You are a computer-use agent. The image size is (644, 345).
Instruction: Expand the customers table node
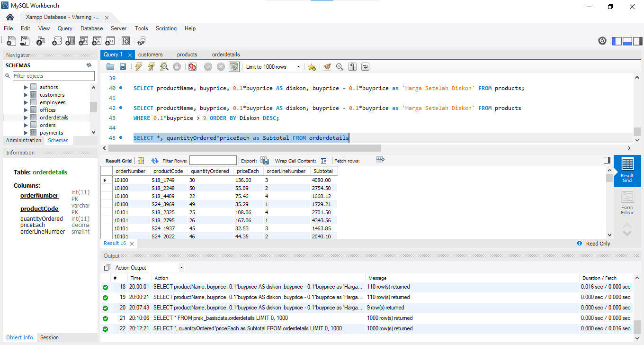26,95
